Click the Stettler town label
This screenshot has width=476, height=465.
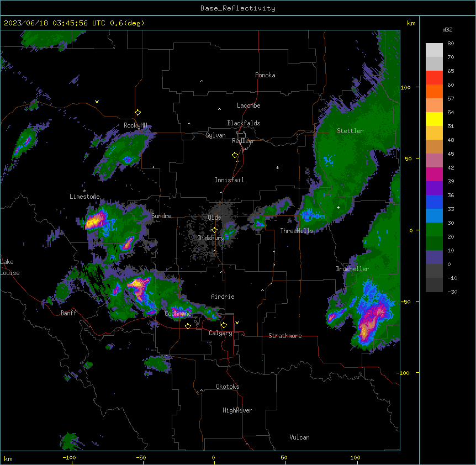coord(350,131)
